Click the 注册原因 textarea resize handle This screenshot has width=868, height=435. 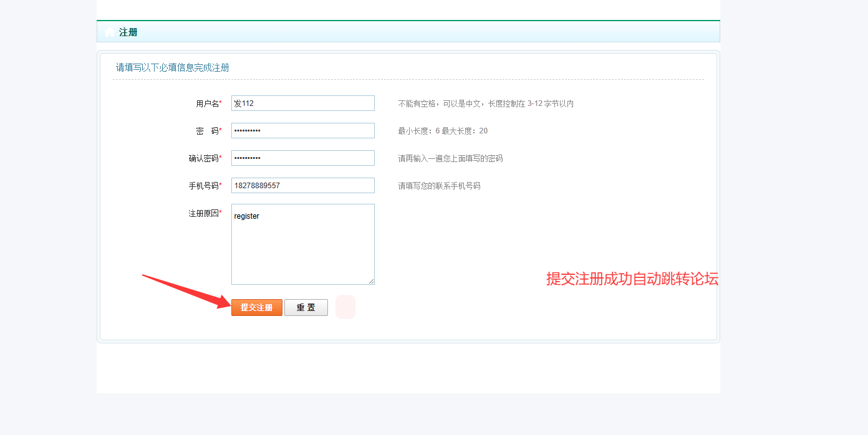[x=371, y=281]
